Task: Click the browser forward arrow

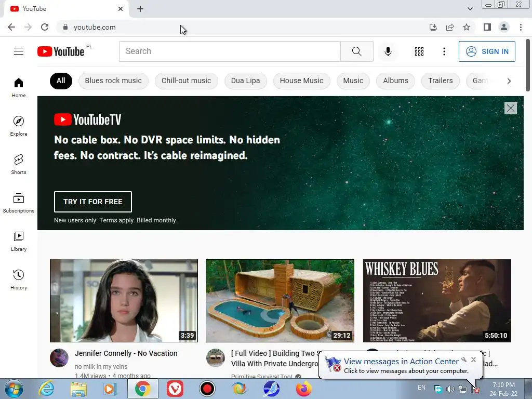Action: point(28,27)
